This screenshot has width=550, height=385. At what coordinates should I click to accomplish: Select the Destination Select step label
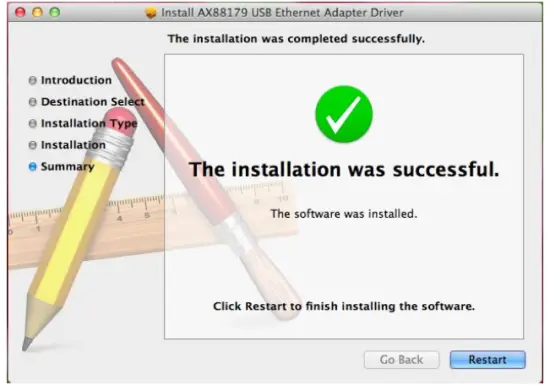coord(93,102)
